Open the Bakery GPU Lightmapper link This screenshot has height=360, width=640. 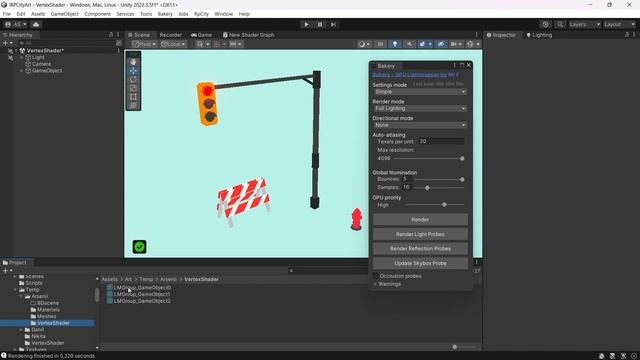pos(416,75)
